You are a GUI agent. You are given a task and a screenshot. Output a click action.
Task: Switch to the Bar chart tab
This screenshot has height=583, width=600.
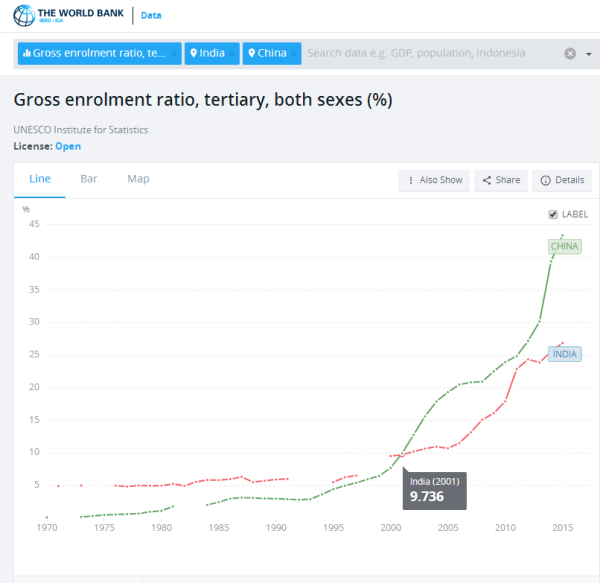coord(89,179)
